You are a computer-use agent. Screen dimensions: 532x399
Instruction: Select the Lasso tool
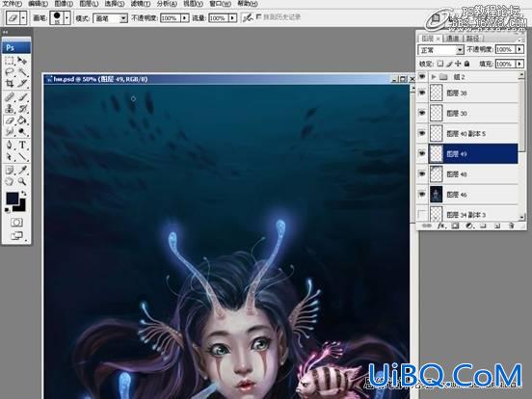click(10, 71)
